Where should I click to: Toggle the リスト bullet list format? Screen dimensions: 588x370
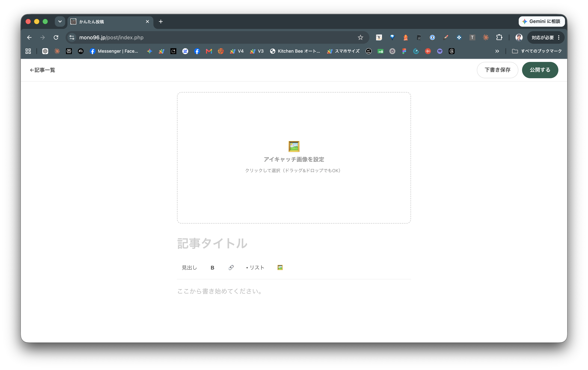pos(255,268)
